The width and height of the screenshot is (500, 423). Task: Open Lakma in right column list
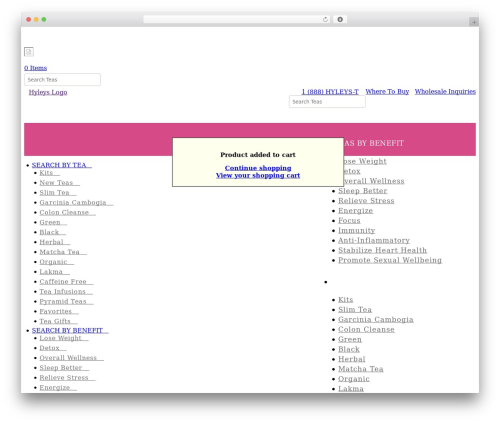pyautogui.click(x=351, y=389)
